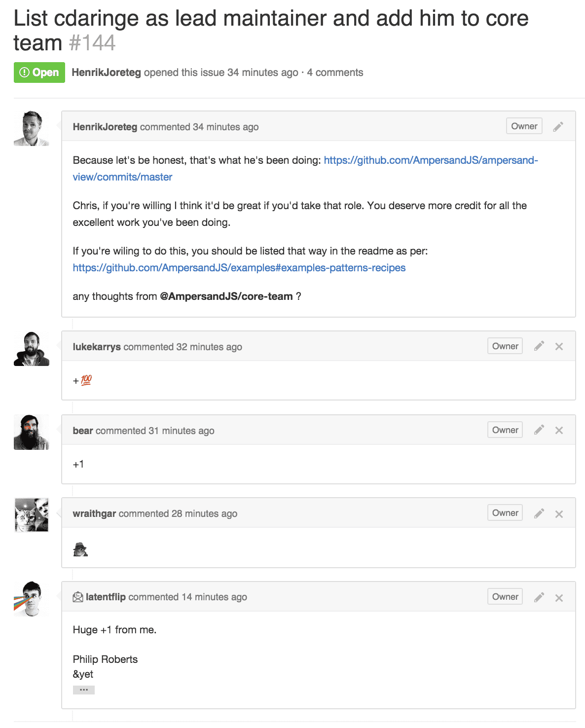This screenshot has width=585, height=728.
Task: Open the examples-patterns-recipes link
Action: tap(239, 268)
